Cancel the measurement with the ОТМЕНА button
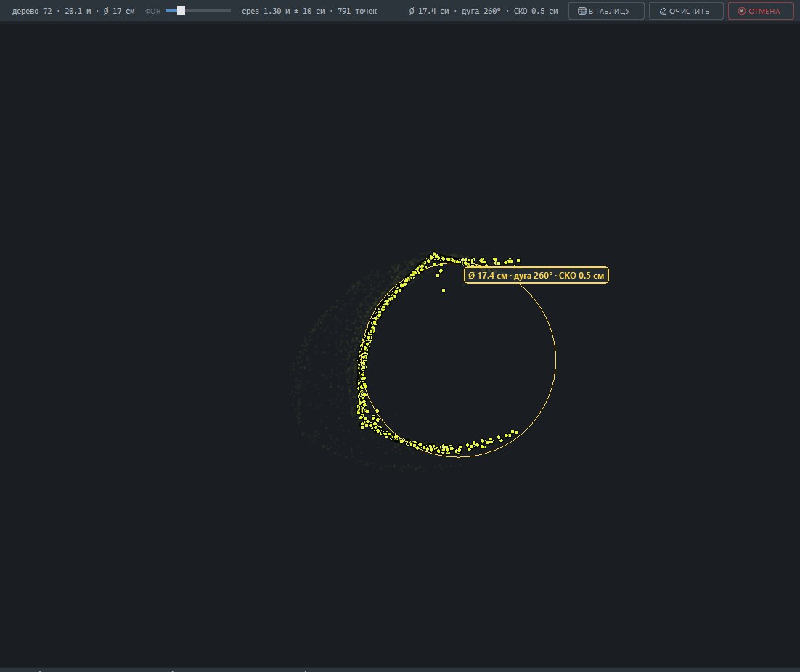The height and width of the screenshot is (672, 800). (761, 11)
